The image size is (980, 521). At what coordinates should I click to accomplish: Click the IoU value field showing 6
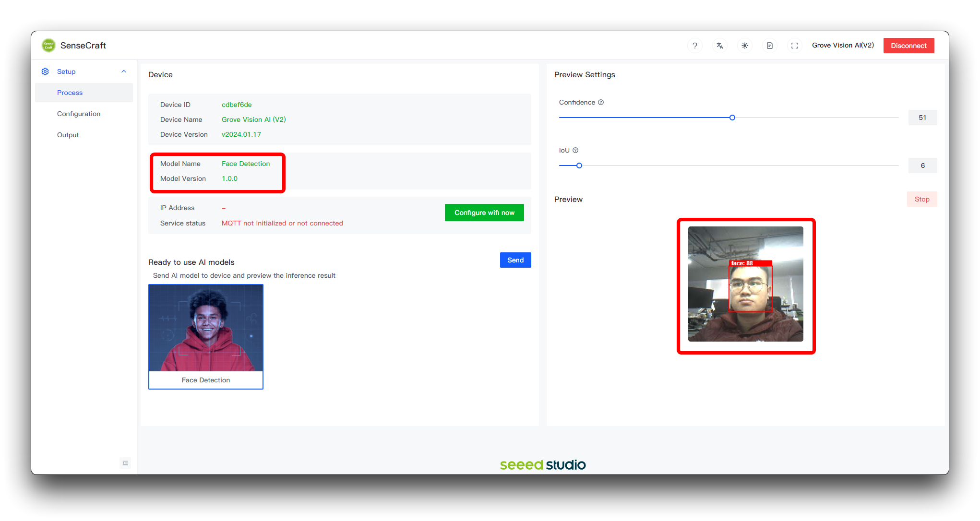tap(922, 166)
